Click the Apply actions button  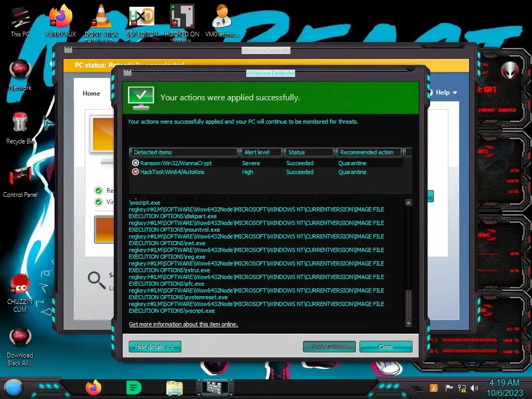tap(329, 347)
